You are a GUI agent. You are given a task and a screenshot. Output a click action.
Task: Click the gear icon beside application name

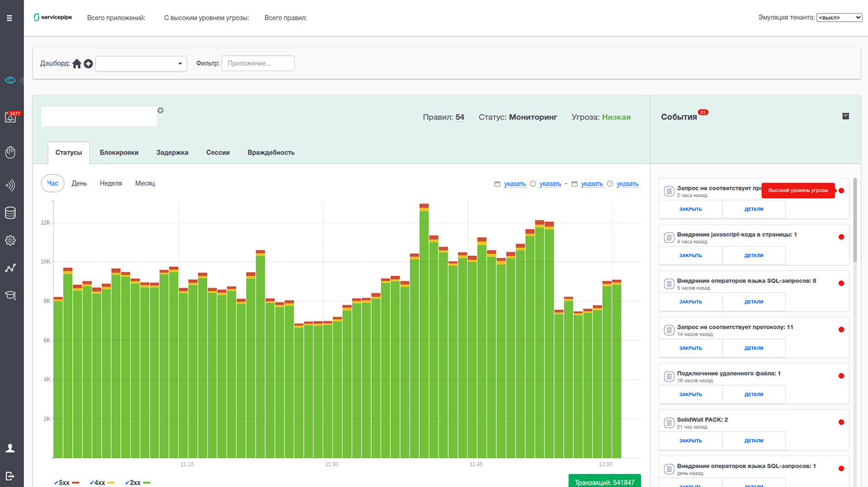point(161,110)
